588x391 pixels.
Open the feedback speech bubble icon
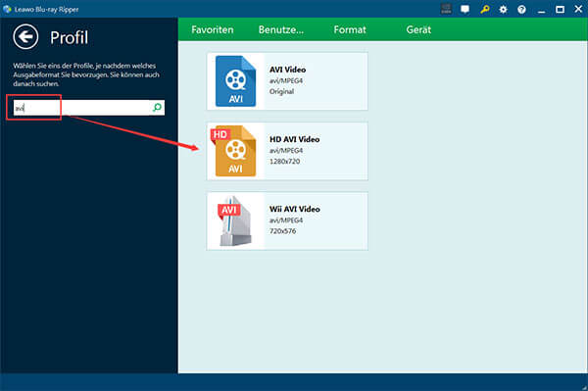point(465,10)
